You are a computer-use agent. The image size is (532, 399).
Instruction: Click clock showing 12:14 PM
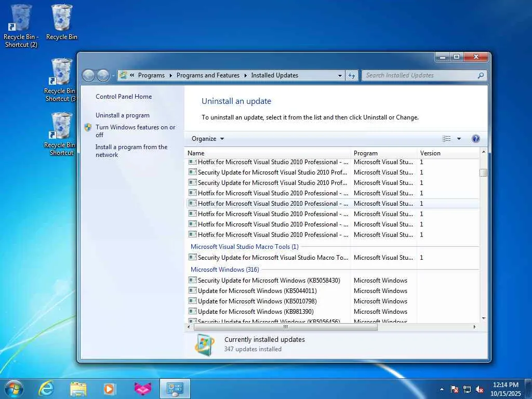pos(506,389)
